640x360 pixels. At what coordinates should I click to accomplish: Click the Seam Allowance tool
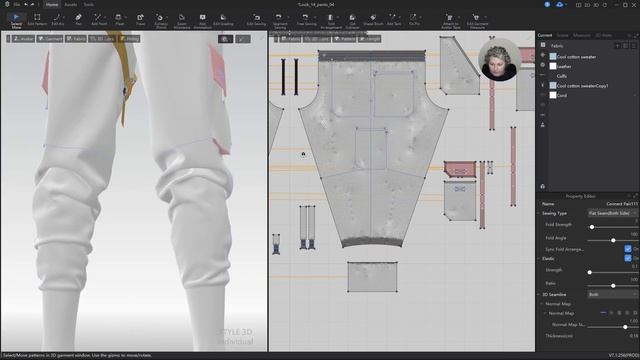tap(182, 20)
